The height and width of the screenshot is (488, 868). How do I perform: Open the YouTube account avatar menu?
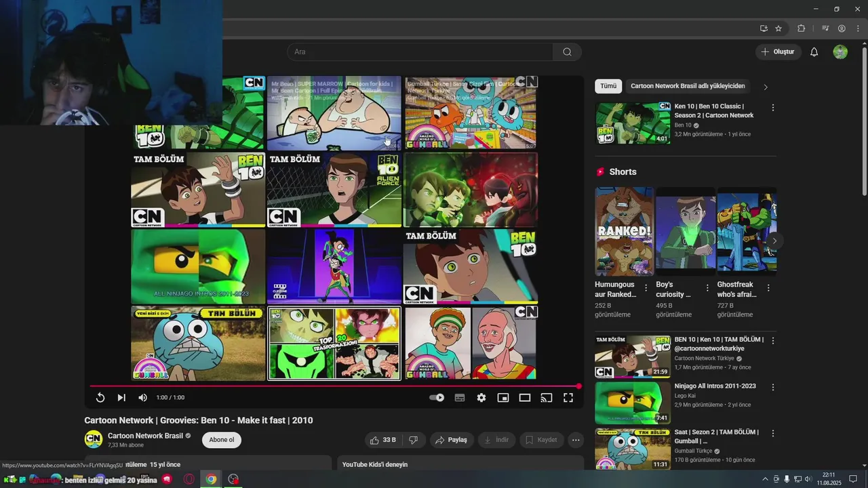(x=840, y=52)
